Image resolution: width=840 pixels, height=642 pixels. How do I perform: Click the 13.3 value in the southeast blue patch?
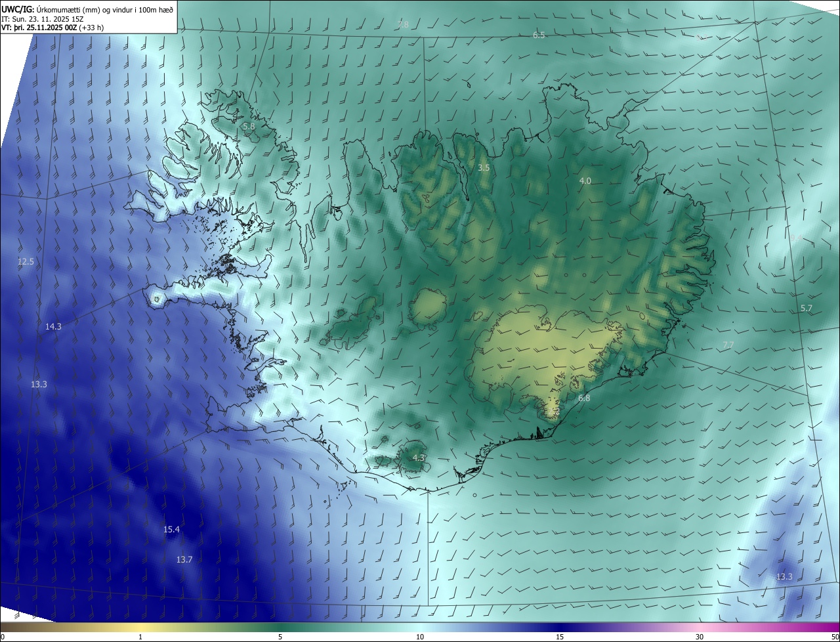pos(784,576)
